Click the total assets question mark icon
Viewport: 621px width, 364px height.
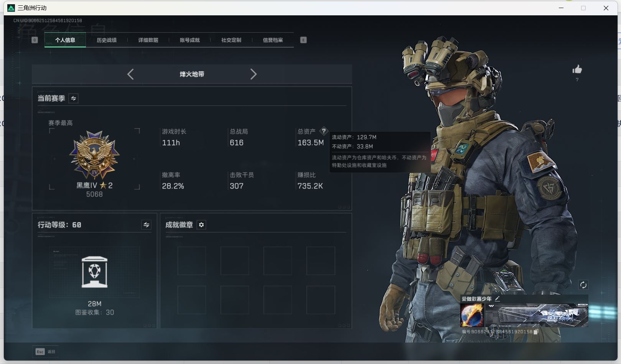click(324, 131)
